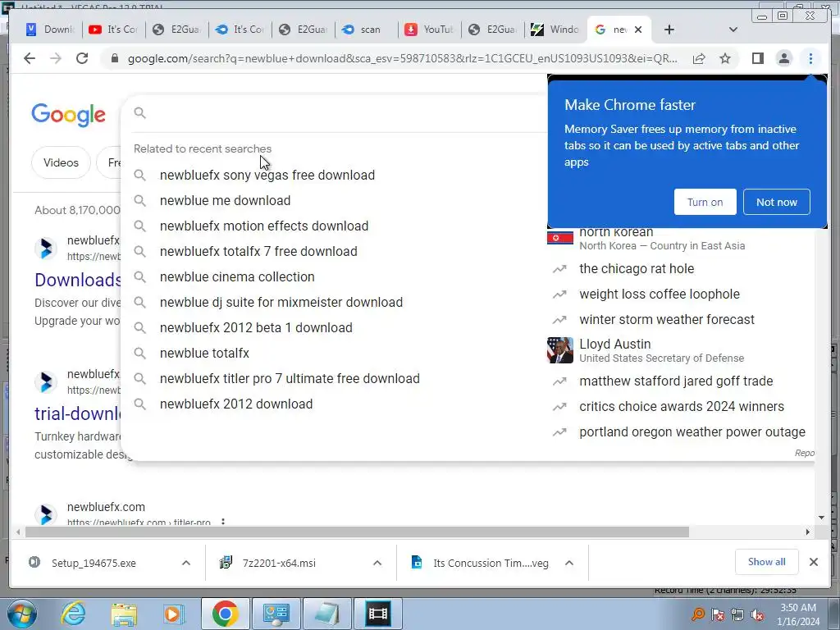Switch to the 'Windo' tab
Viewport: 840px width, 630px height.
tap(555, 30)
